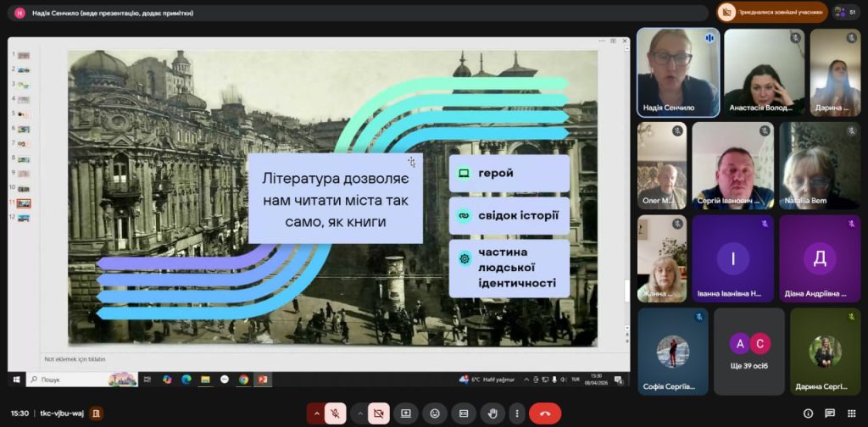
Task: Click the host controls icon next to meeting code
Action: (97, 413)
